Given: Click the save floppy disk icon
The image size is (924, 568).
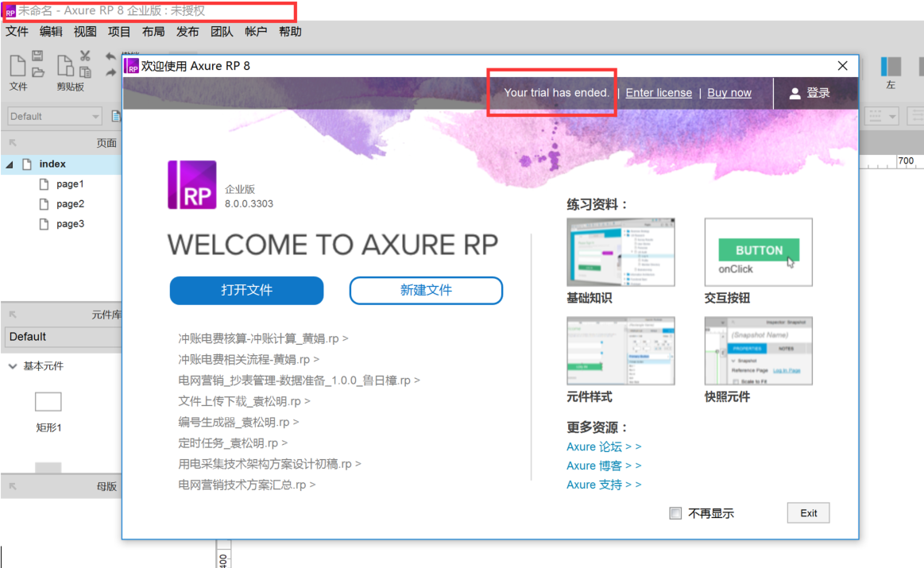Looking at the screenshot, I should pyautogui.click(x=37, y=56).
